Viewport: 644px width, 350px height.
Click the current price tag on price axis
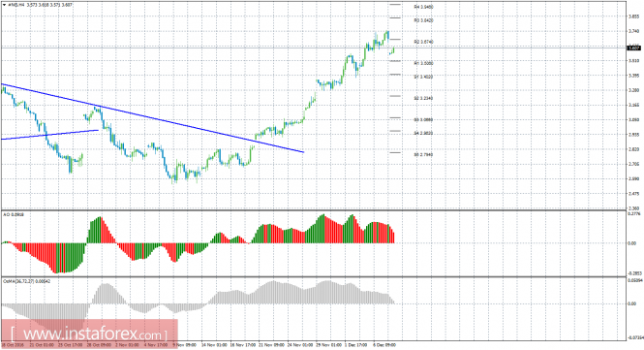point(635,48)
